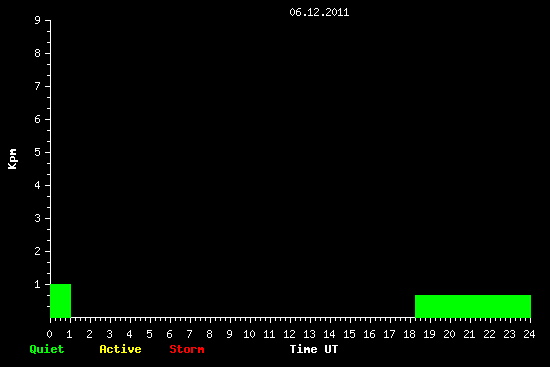Click hour 24 on the time axis
550x367 pixels.
coord(529,334)
